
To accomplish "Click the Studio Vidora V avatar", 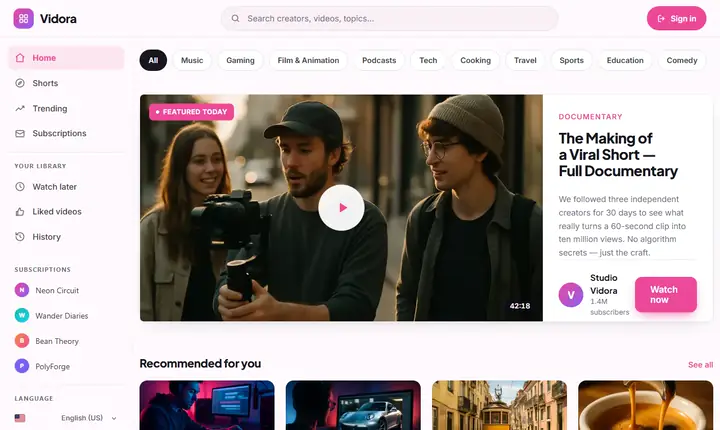I will (x=571, y=294).
